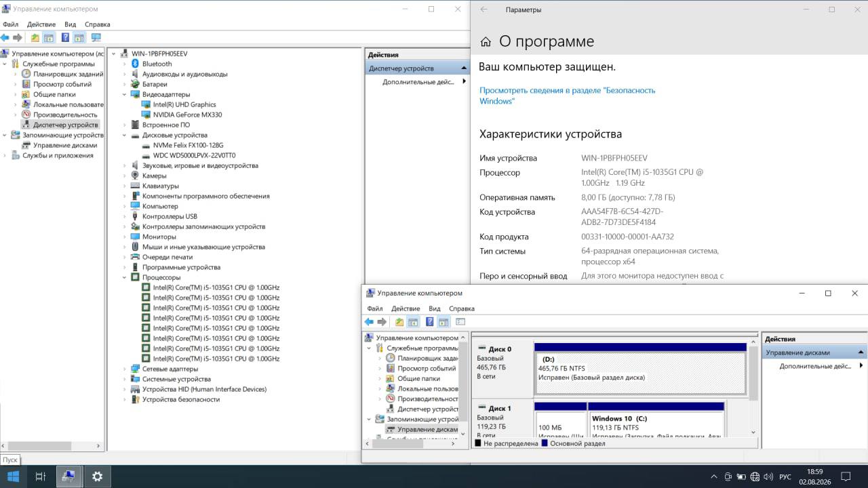Open Справка menu in Disk Management window
Viewport: 868px width, 488px height.
[x=462, y=308]
